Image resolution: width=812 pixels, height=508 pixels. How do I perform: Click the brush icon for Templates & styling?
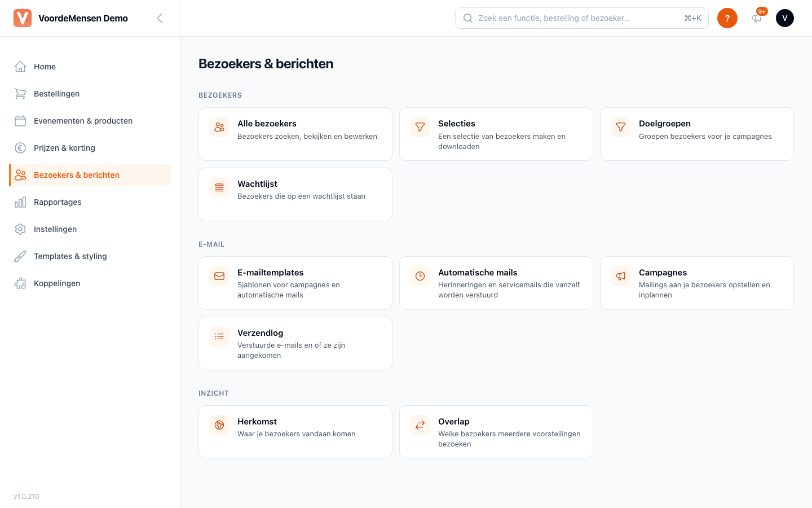20,256
